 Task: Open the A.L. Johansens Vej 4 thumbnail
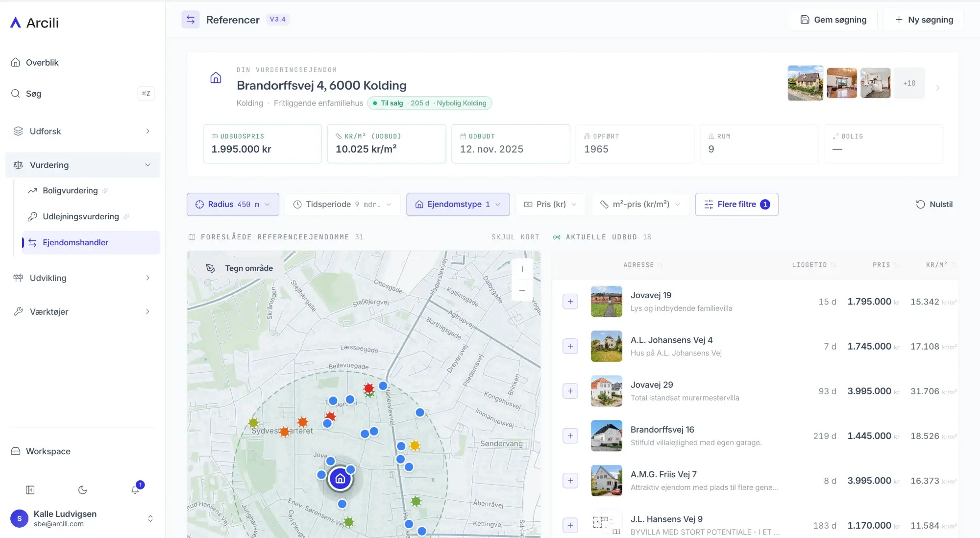click(607, 346)
